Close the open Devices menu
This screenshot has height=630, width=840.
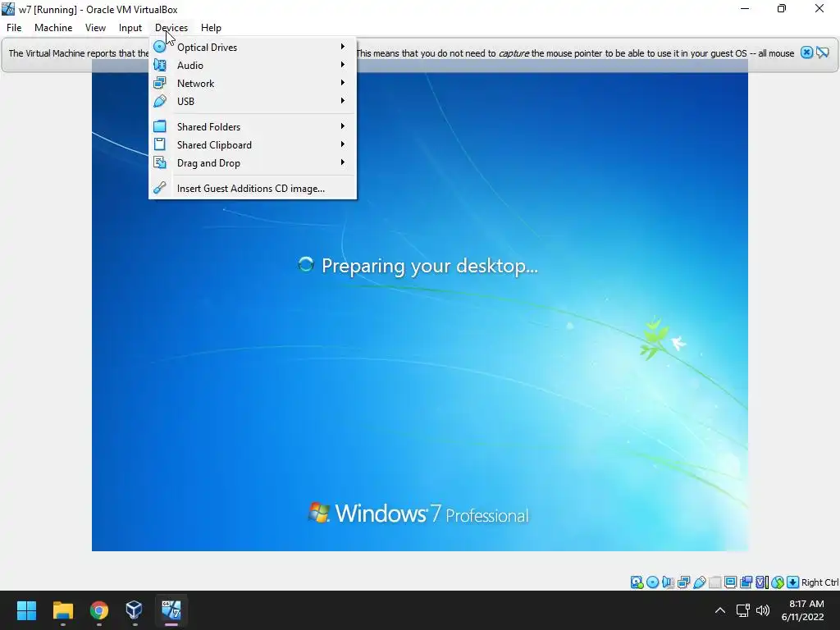(x=171, y=28)
